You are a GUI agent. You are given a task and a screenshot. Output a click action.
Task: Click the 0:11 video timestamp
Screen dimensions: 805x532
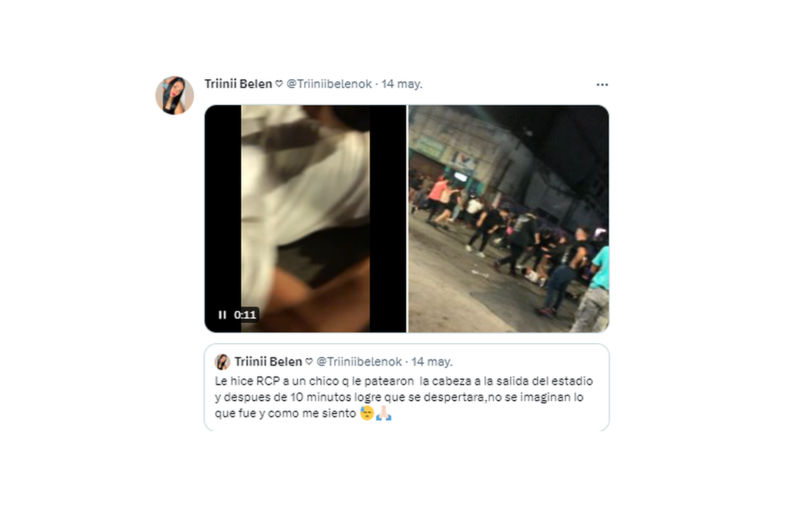(245, 315)
